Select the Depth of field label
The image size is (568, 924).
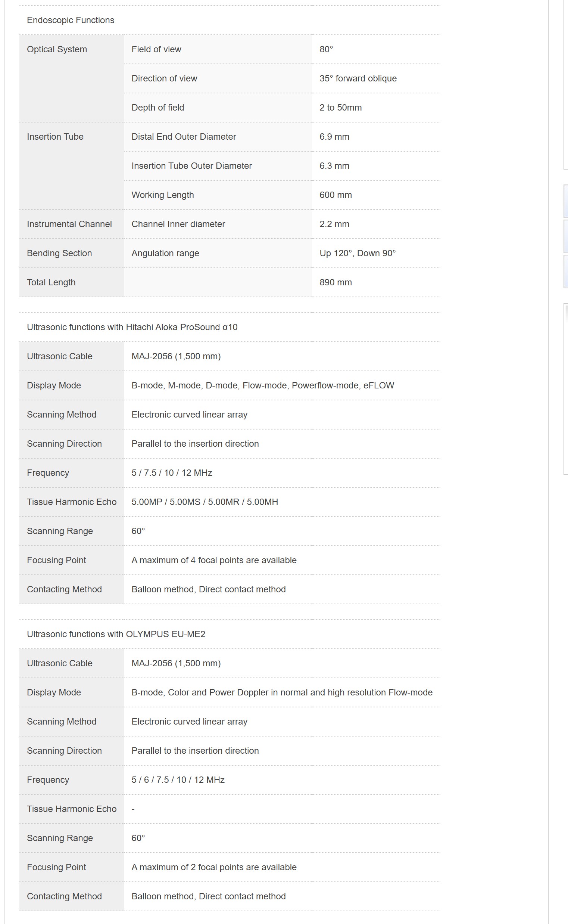point(157,108)
